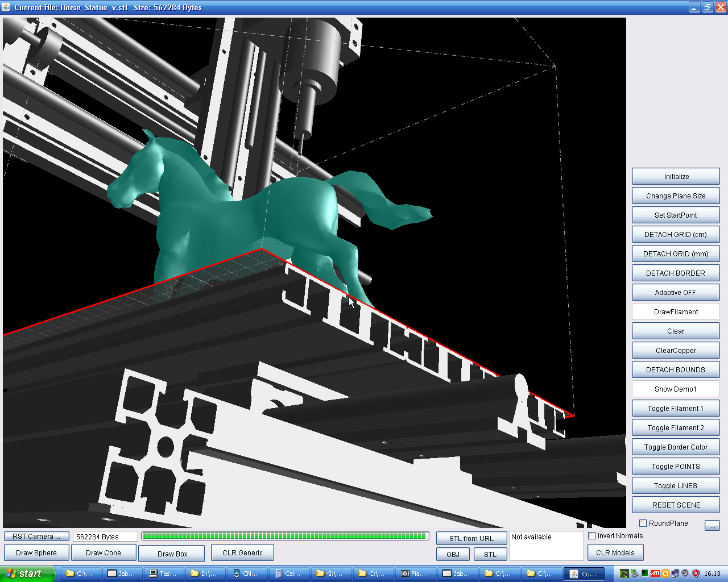Toggle POINTS display mode
This screenshot has height=582, width=728.
676,467
